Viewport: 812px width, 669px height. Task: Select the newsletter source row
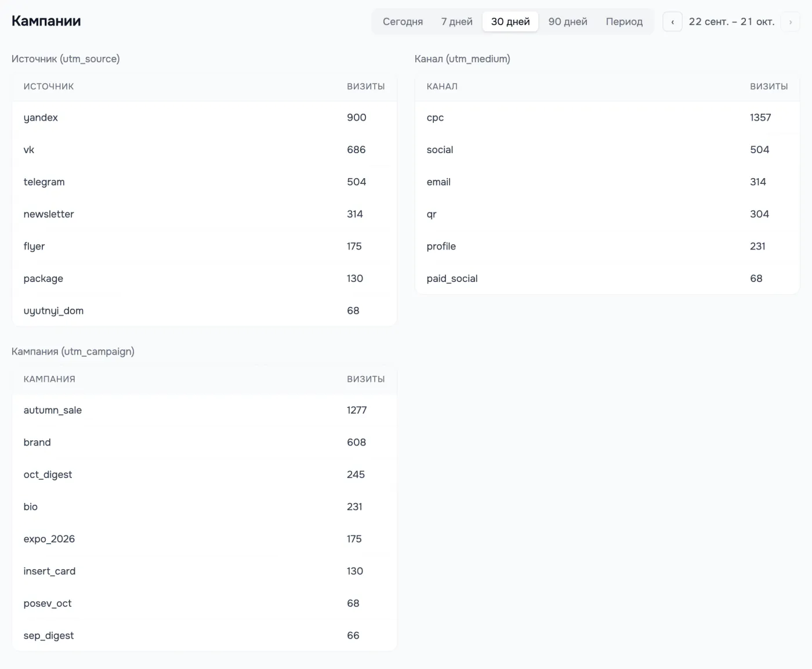tap(204, 214)
